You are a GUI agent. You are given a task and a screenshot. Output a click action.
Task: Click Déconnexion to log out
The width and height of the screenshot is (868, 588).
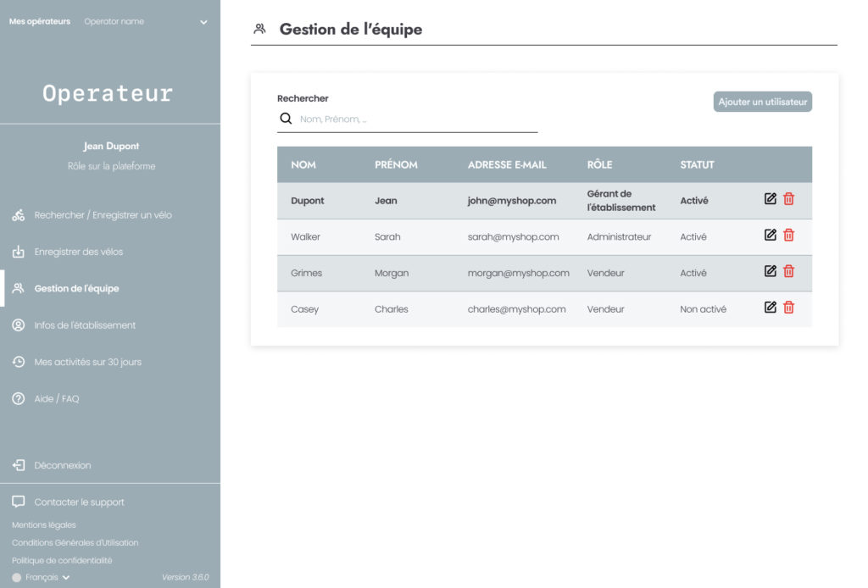coord(63,465)
